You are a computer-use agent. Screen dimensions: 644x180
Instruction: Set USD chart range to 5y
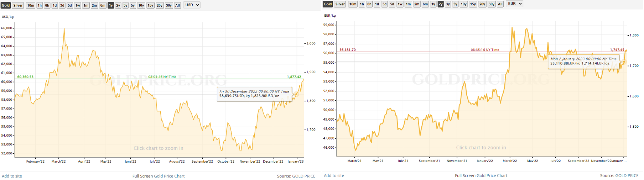point(133,5)
